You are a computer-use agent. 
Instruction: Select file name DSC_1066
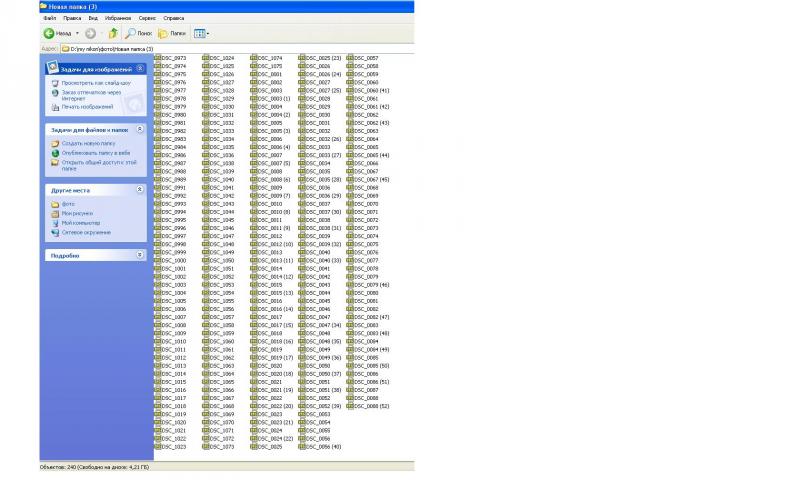[222, 390]
